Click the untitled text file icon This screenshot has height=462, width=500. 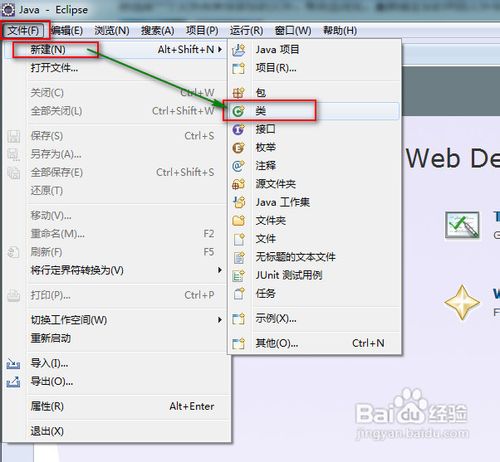coord(239,257)
